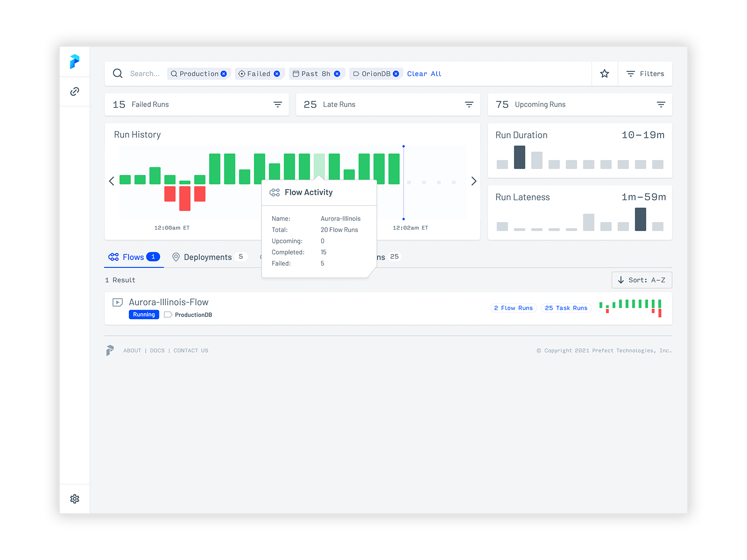Remove the Production filter chip
747x560 pixels.
225,73
